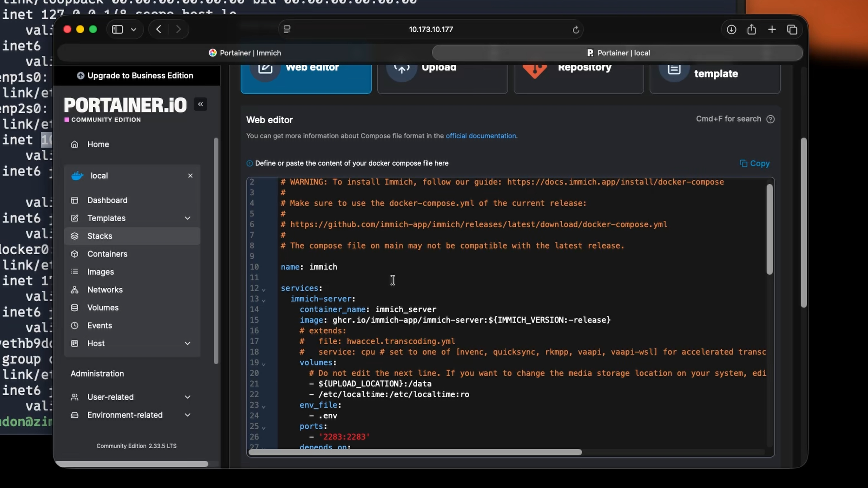The width and height of the screenshot is (868, 488).
Task: View Events in the sidebar
Action: [x=99, y=325]
